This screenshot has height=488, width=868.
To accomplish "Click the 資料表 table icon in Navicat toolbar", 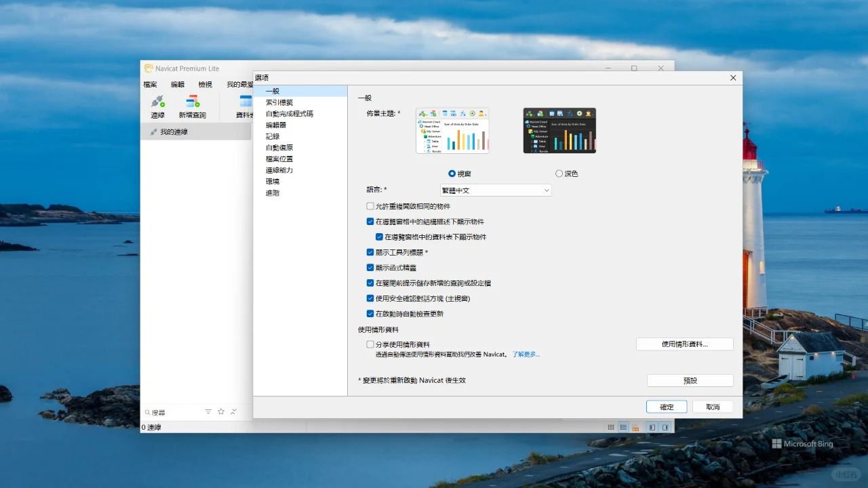I will coord(245,102).
